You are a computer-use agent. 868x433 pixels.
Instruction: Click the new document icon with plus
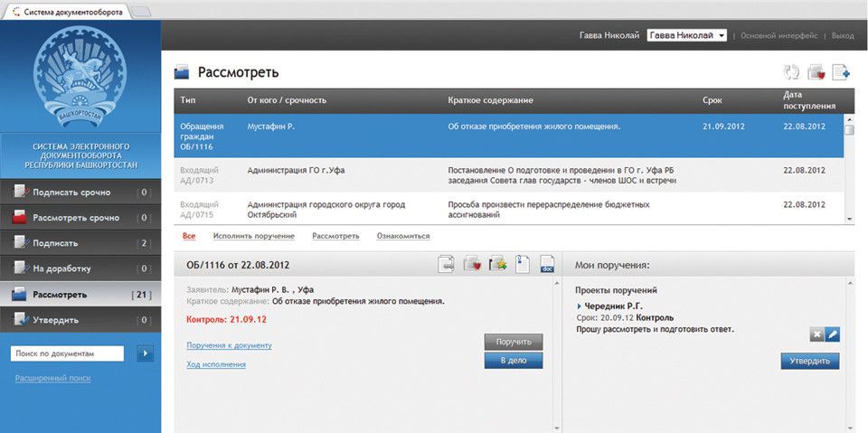841,72
